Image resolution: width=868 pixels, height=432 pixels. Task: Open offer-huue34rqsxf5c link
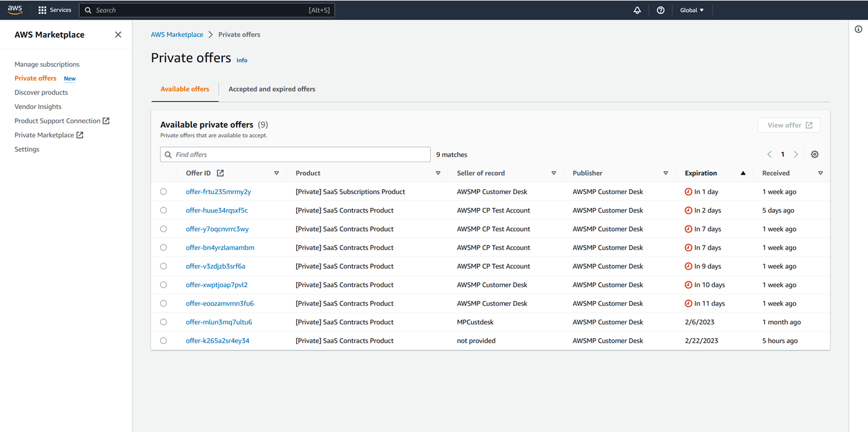(216, 210)
